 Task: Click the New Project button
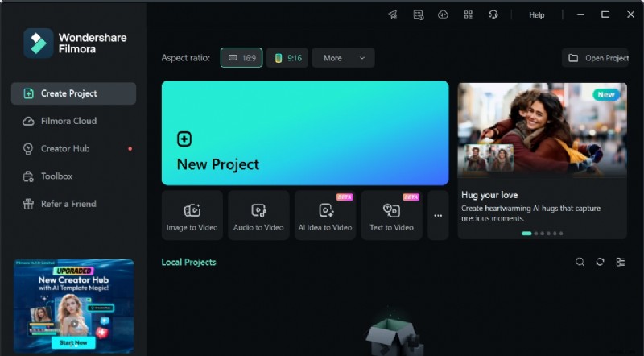pyautogui.click(x=304, y=133)
